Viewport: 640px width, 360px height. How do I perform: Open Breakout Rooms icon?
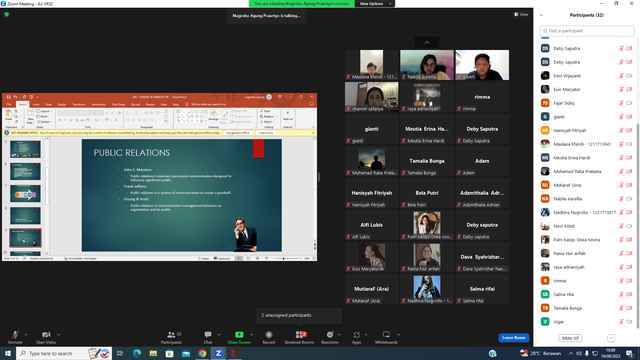pos(300,335)
